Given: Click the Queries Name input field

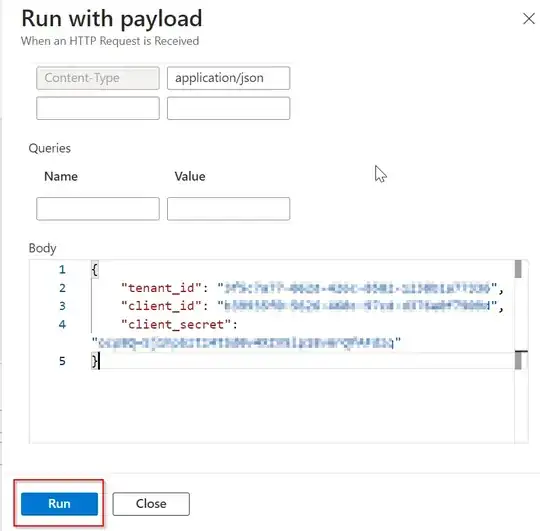Looking at the screenshot, I should [x=98, y=209].
